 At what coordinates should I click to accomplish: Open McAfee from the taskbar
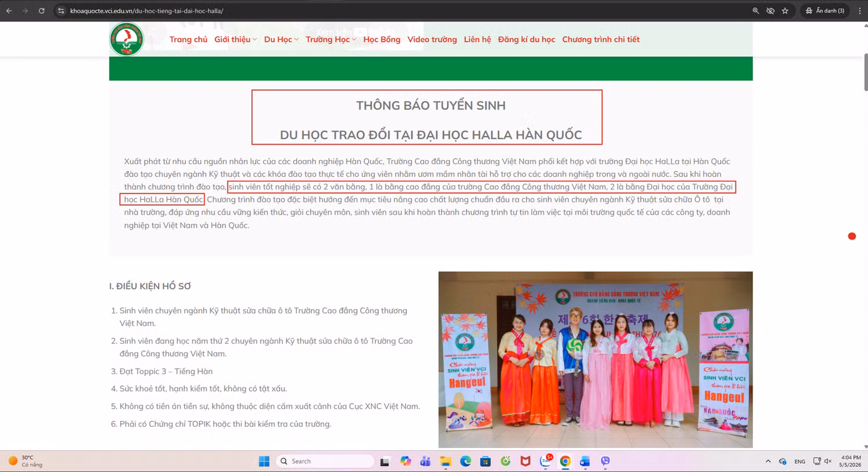pyautogui.click(x=525, y=461)
